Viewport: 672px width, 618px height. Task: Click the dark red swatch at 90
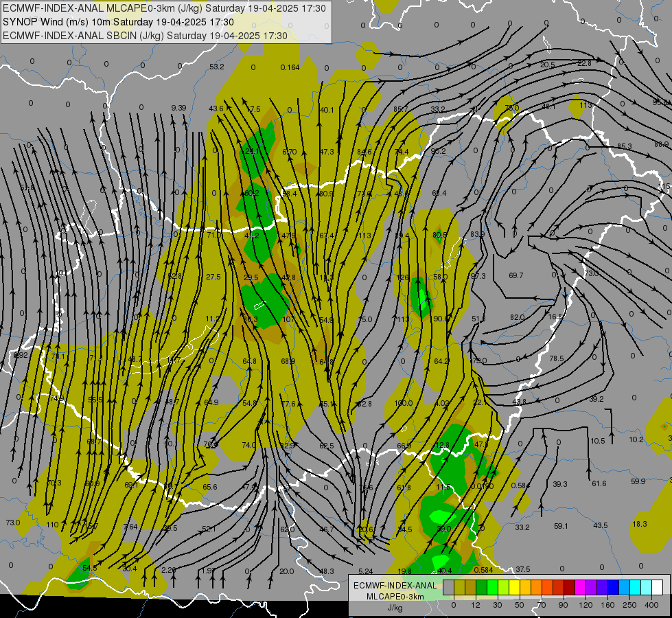(x=569, y=588)
